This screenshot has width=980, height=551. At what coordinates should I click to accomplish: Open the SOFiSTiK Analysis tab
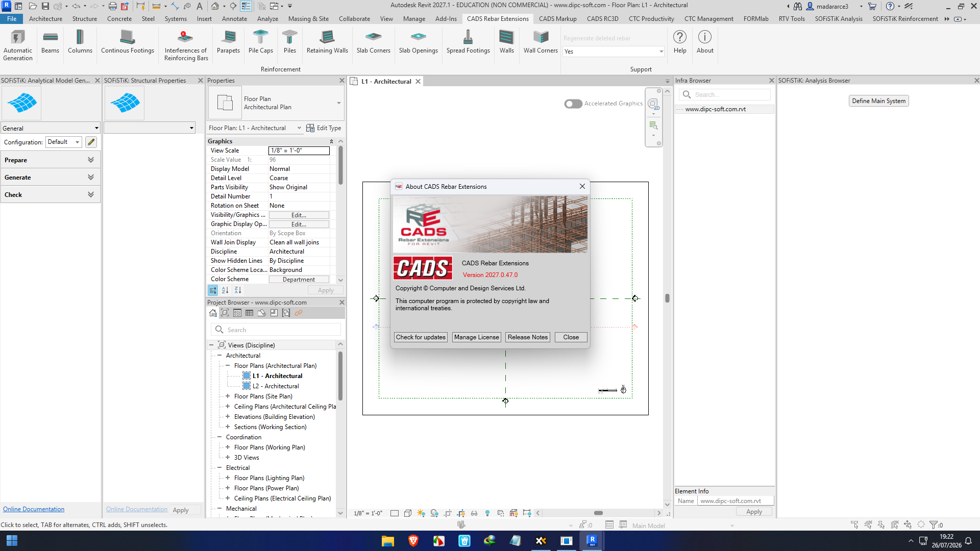[x=839, y=19]
